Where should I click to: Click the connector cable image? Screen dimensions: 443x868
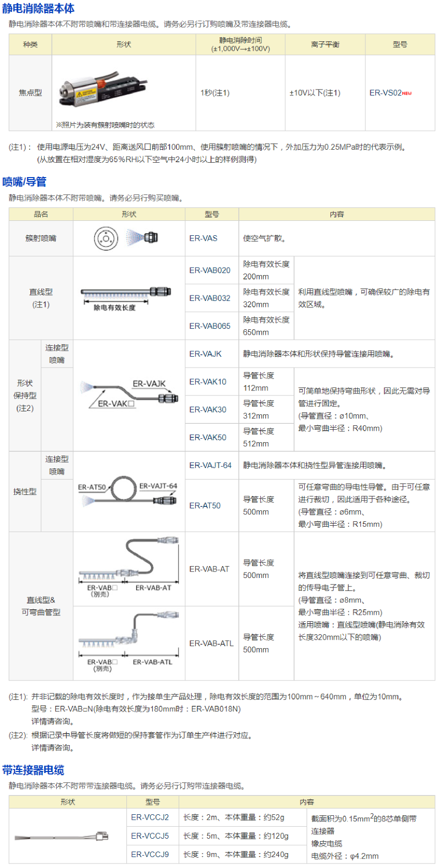click(x=62, y=836)
